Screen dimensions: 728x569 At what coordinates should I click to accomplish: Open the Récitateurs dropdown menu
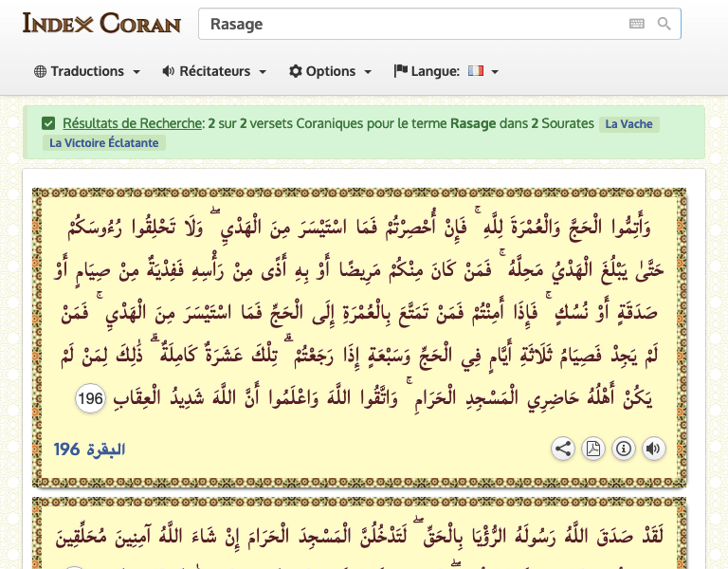(214, 71)
